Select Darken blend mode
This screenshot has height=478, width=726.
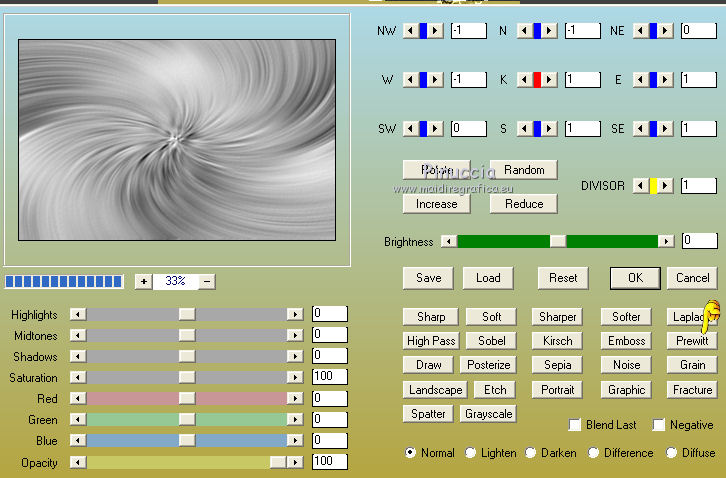click(531, 453)
